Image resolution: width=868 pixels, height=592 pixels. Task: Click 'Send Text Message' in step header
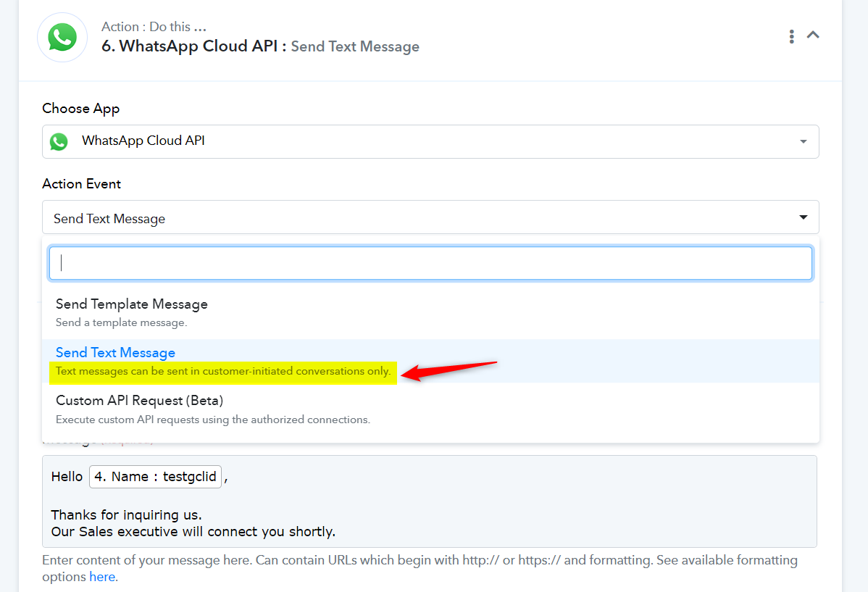point(355,46)
